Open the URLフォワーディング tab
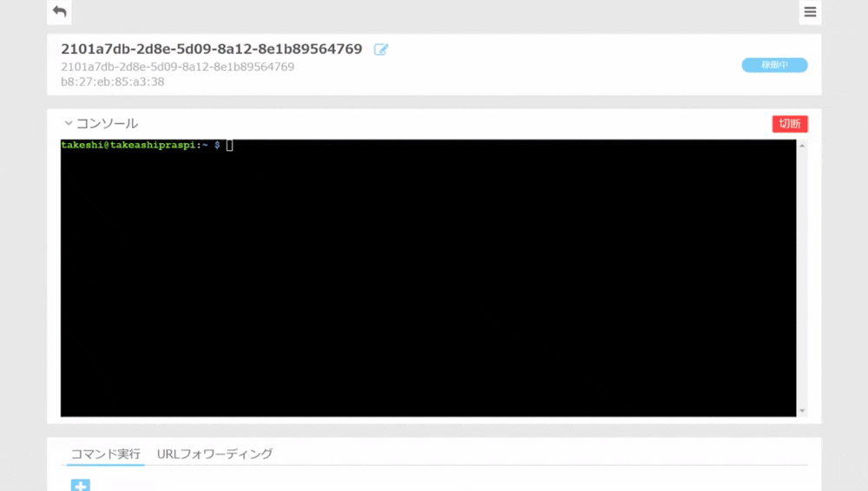The width and height of the screenshot is (868, 491). pos(214,454)
